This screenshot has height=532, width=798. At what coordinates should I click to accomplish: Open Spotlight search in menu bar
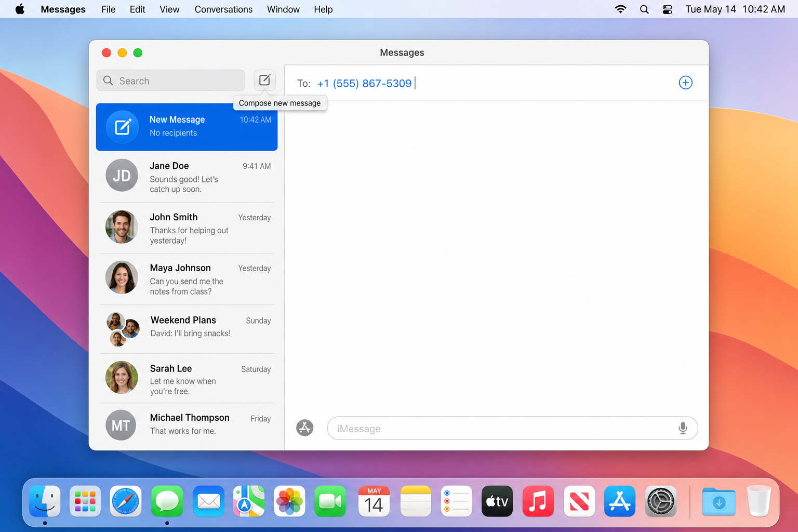(644, 9)
